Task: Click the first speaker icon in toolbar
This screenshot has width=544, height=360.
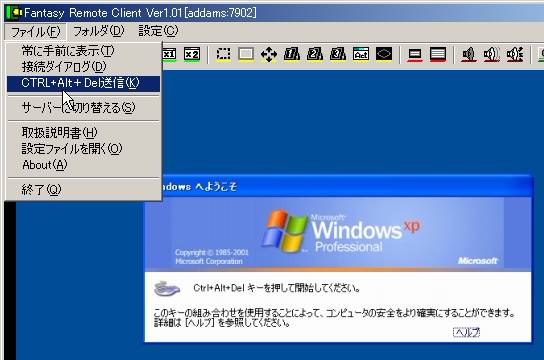Action: coord(469,54)
